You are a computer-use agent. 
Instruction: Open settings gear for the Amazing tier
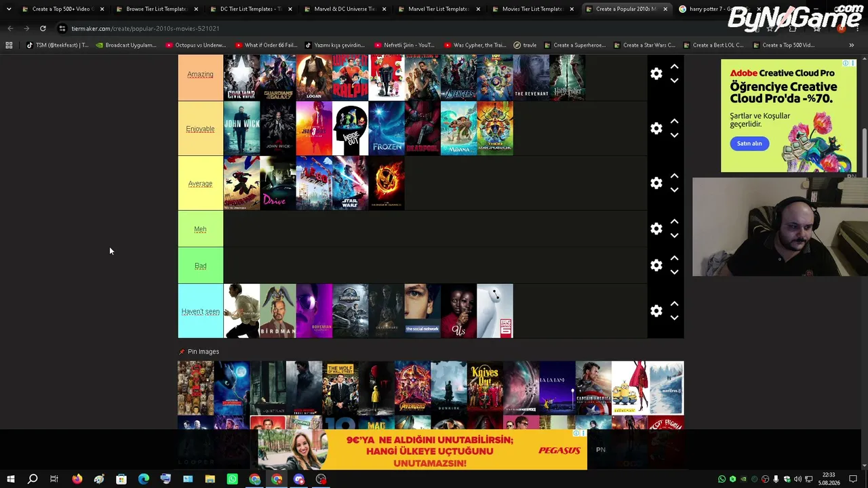(x=656, y=74)
